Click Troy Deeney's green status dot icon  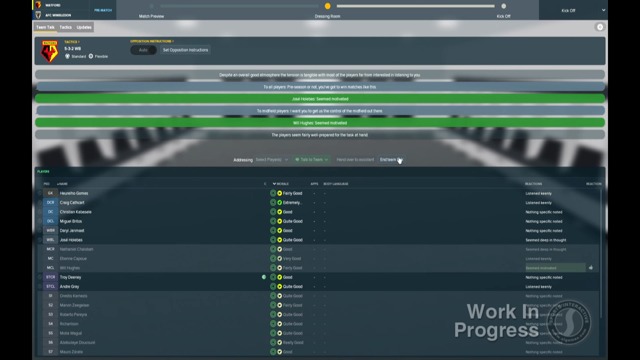pos(264,277)
